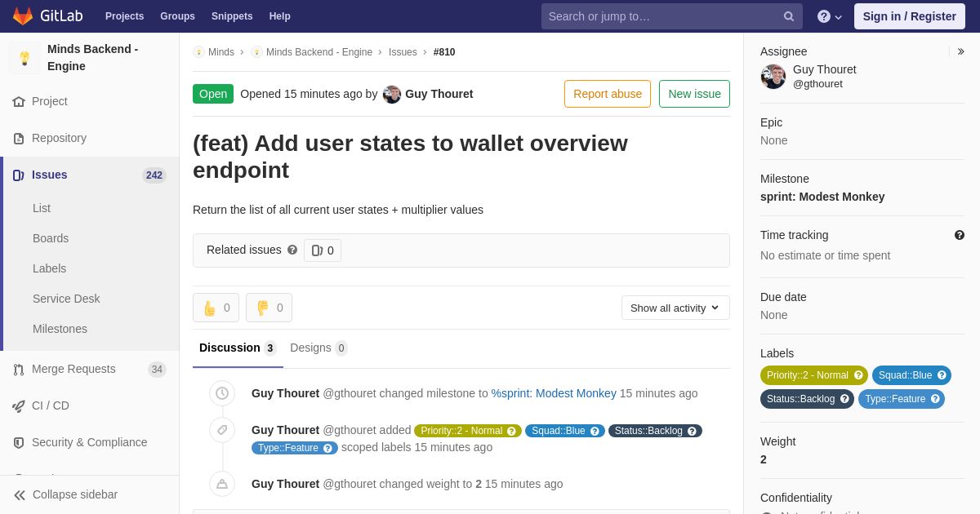Image resolution: width=980 pixels, height=514 pixels.
Task: Click @gthouret handle under Assignee
Action: click(817, 83)
